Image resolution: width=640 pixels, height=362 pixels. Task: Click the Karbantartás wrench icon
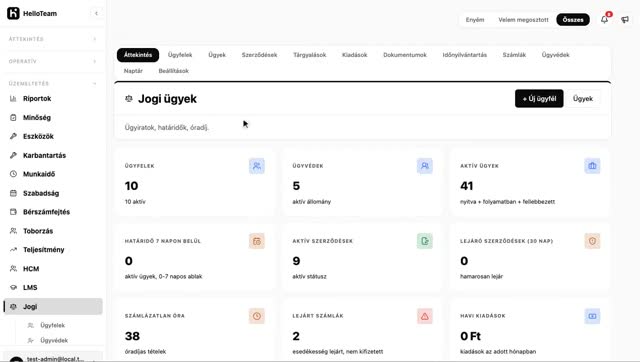point(13,155)
